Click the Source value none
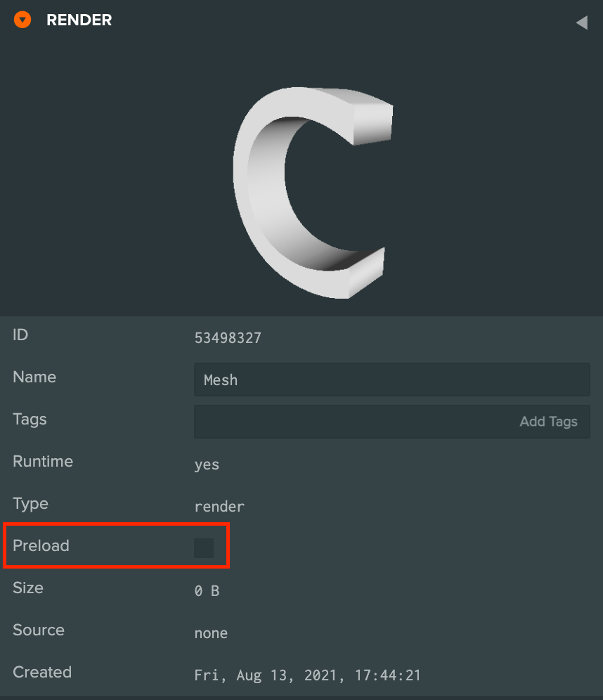Image resolution: width=603 pixels, height=700 pixels. [211, 633]
